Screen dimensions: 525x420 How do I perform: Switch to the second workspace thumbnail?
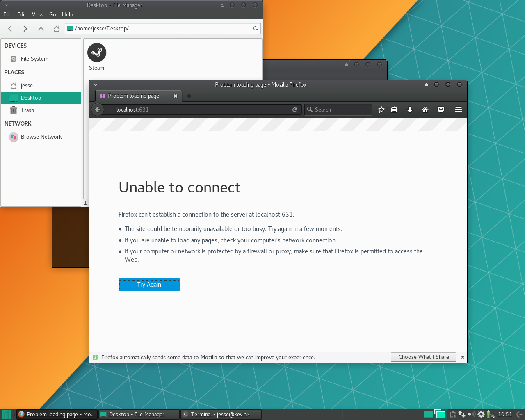click(440, 414)
